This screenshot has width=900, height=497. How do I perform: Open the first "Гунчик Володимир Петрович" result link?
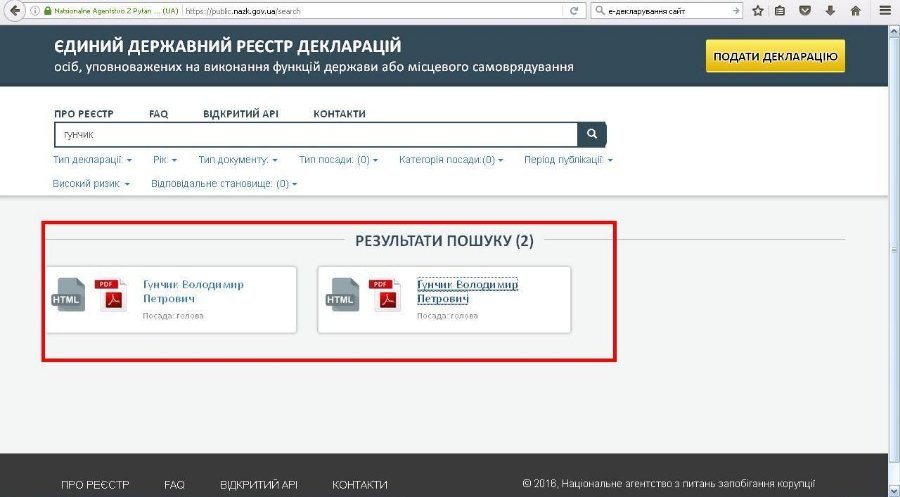pyautogui.click(x=193, y=291)
